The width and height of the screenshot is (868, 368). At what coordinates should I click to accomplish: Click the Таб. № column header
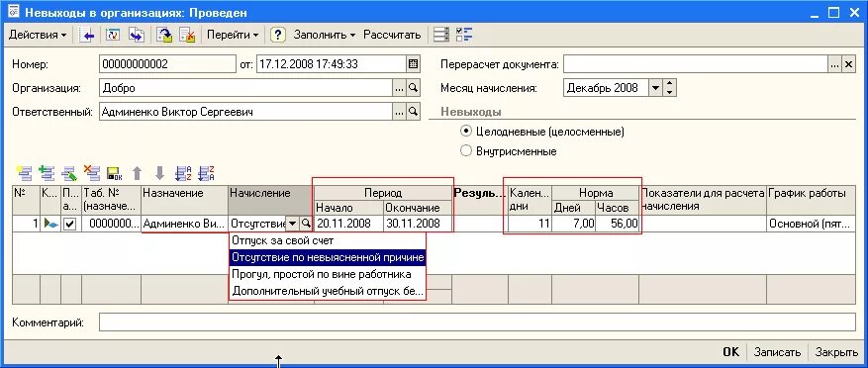(x=111, y=200)
